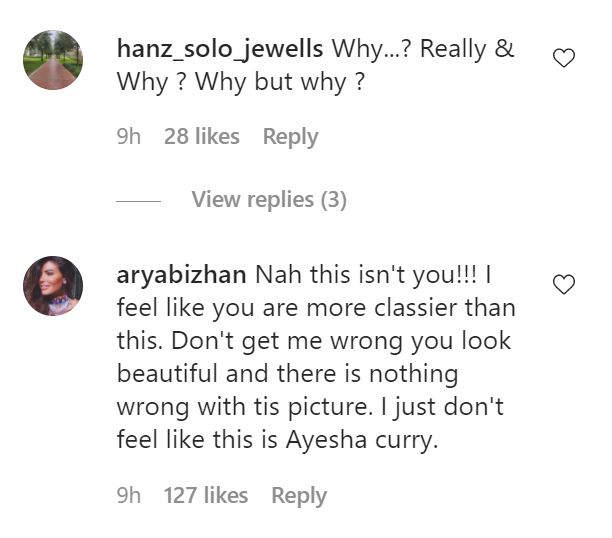Open aryabizhan's profile avatar

pyautogui.click(x=52, y=286)
